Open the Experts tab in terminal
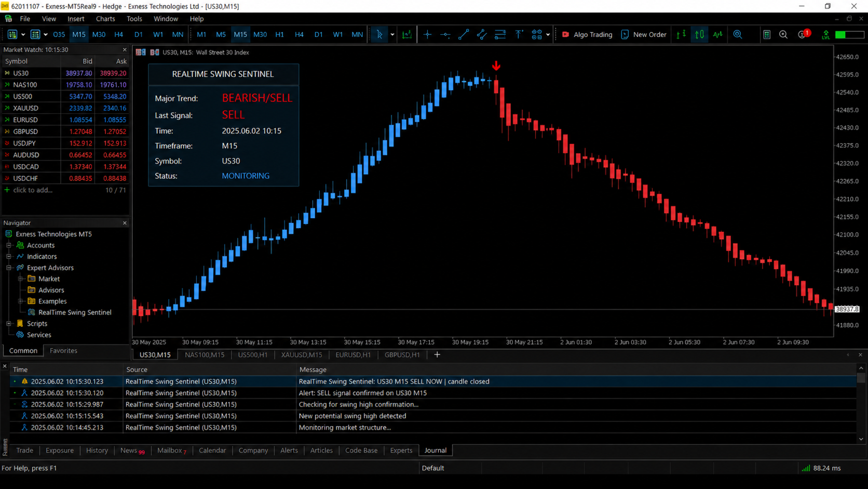Image resolution: width=868 pixels, height=489 pixels. pyautogui.click(x=401, y=451)
